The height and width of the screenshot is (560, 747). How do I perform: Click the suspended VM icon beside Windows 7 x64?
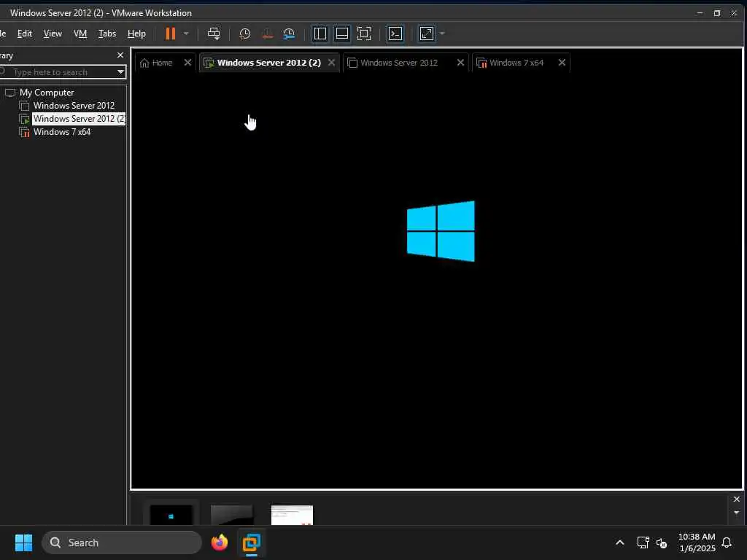pyautogui.click(x=24, y=132)
